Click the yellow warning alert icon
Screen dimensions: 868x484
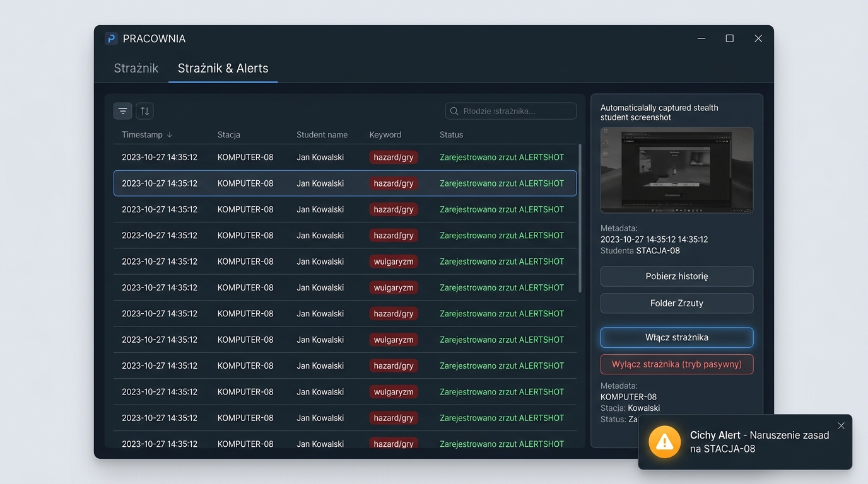click(664, 442)
